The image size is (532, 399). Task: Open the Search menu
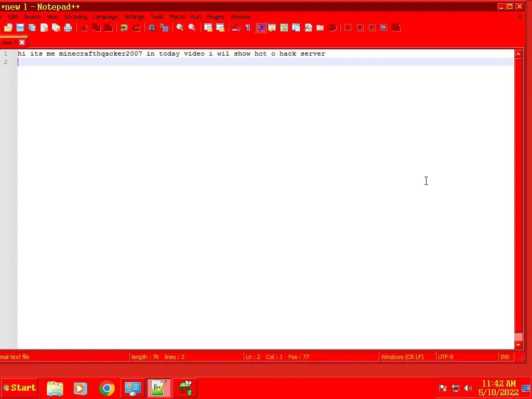coord(32,17)
